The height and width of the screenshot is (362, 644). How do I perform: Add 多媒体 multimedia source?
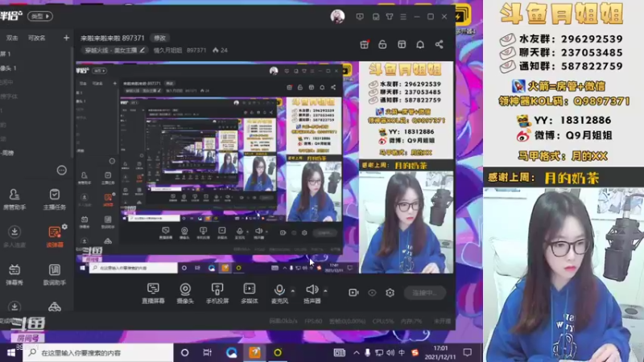(x=250, y=293)
